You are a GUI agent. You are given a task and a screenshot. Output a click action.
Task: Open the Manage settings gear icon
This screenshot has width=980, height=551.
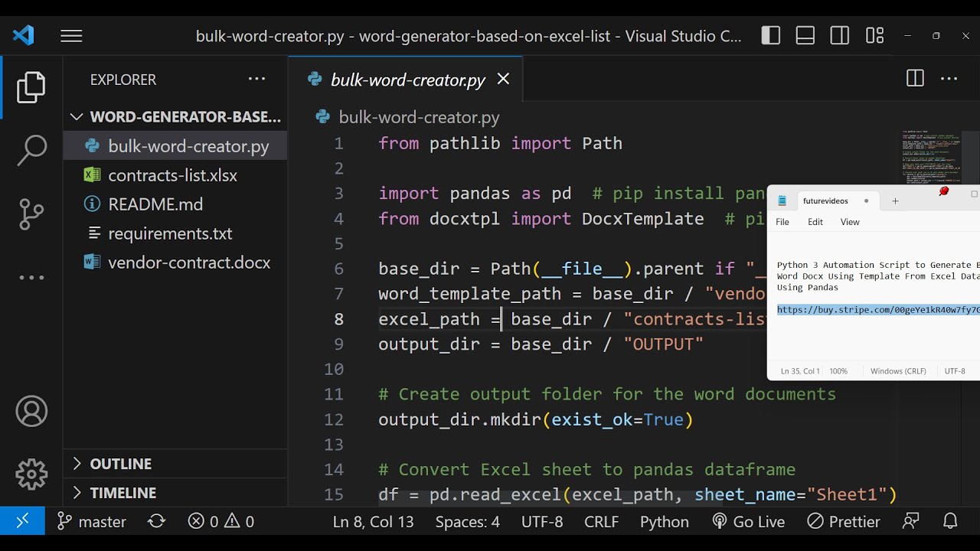point(31,474)
